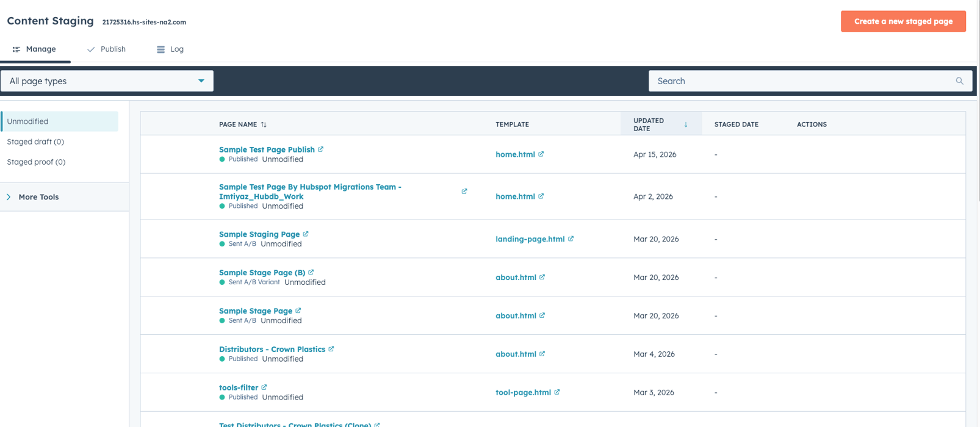
Task: Open Sample Test Page Publish link
Action: (x=267, y=149)
